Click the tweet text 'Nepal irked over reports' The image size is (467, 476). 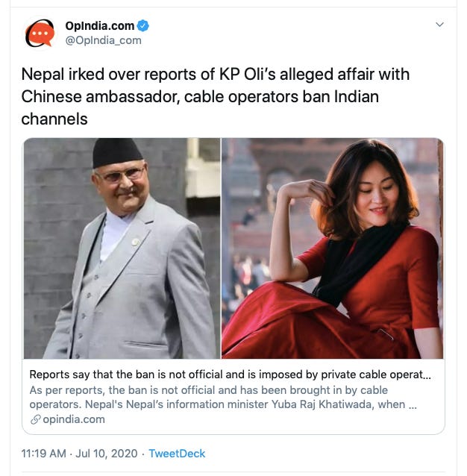click(x=215, y=96)
